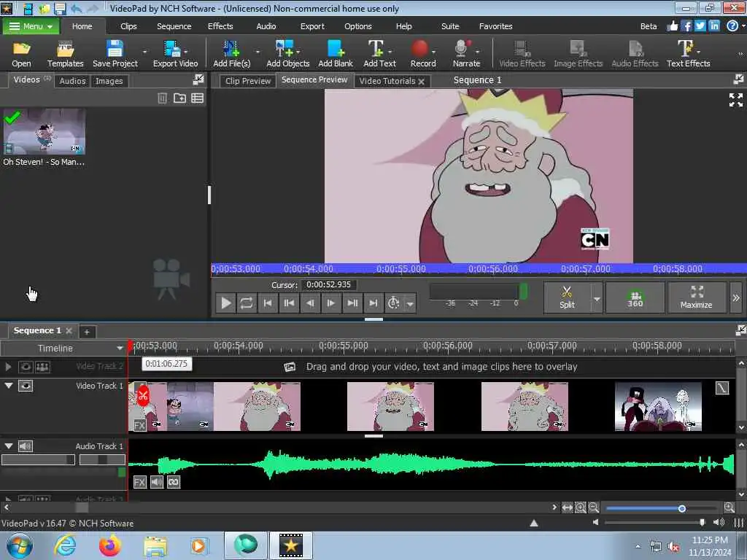This screenshot has width=747, height=560.
Task: Share via the Twitter icon
Action: 700,26
